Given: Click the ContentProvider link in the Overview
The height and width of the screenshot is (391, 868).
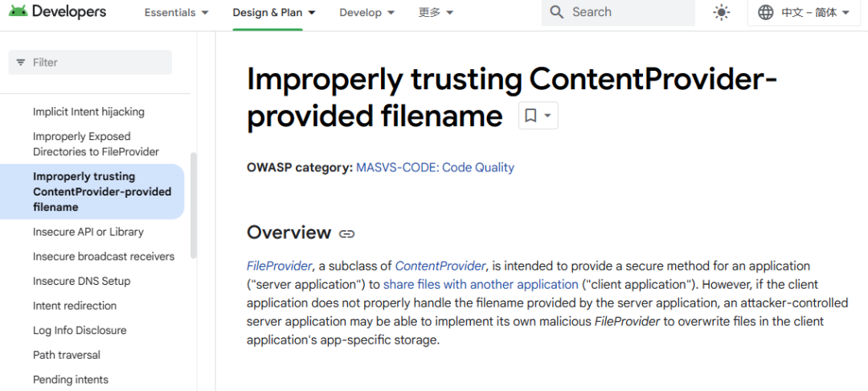Looking at the screenshot, I should (440, 265).
